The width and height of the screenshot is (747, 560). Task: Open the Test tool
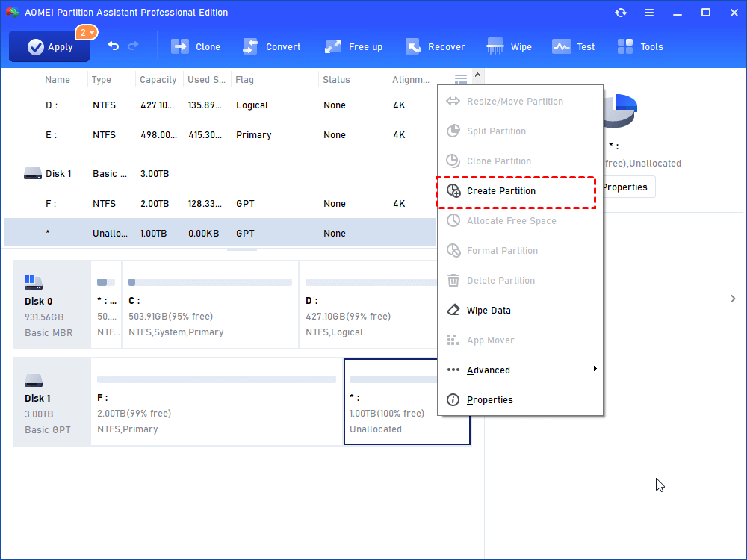point(574,46)
